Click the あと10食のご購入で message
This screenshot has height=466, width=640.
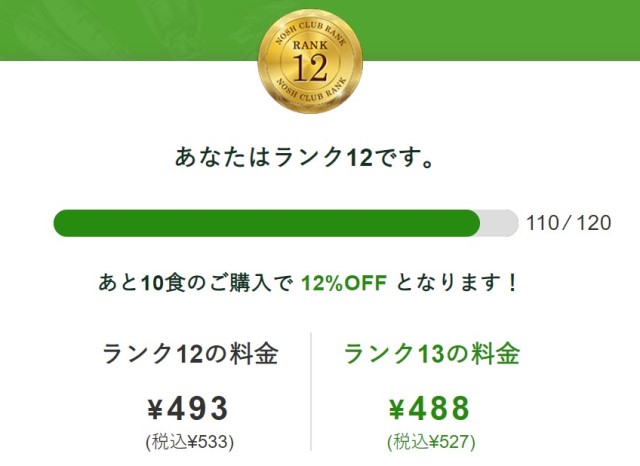[x=196, y=282]
